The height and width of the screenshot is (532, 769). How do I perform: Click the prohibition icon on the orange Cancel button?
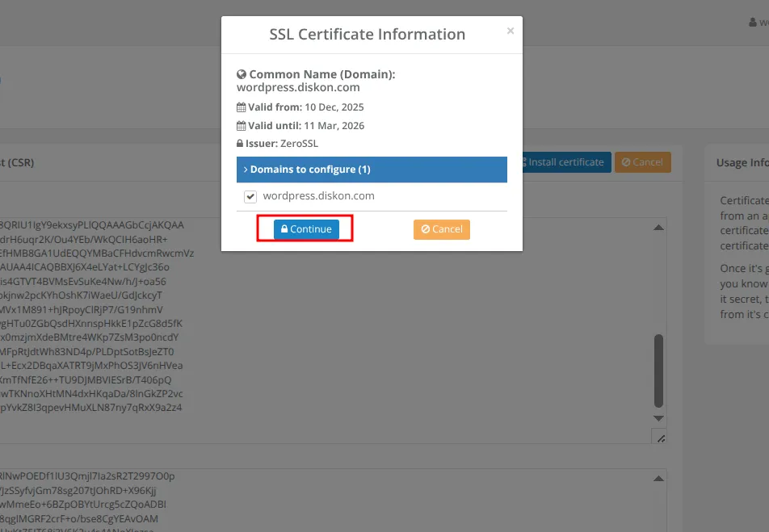(424, 228)
